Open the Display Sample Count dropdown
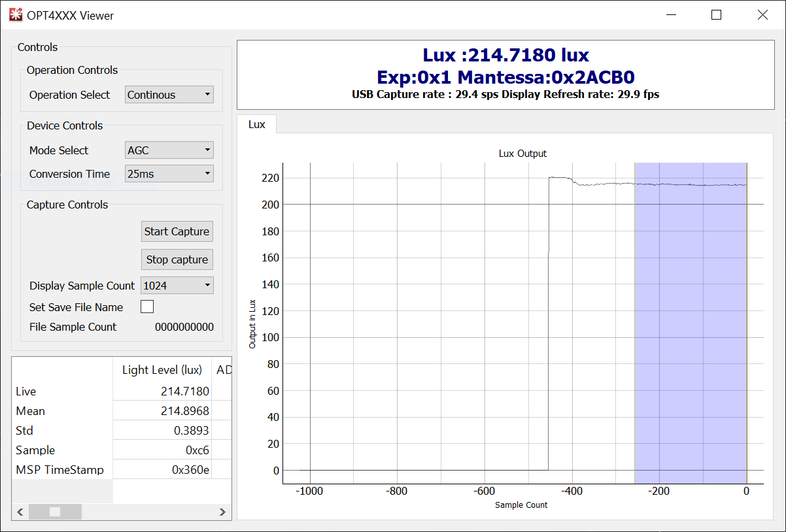 coord(177,286)
